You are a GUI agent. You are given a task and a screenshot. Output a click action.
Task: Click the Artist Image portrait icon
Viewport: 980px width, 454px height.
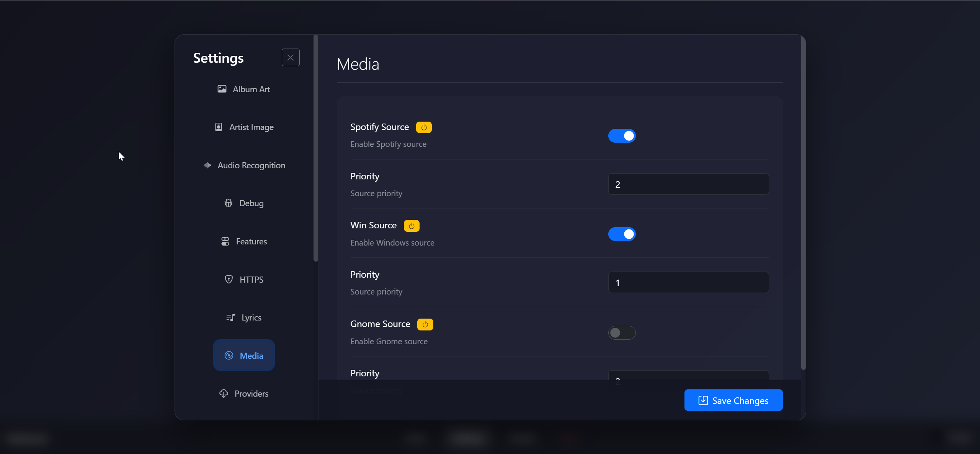[x=219, y=127]
